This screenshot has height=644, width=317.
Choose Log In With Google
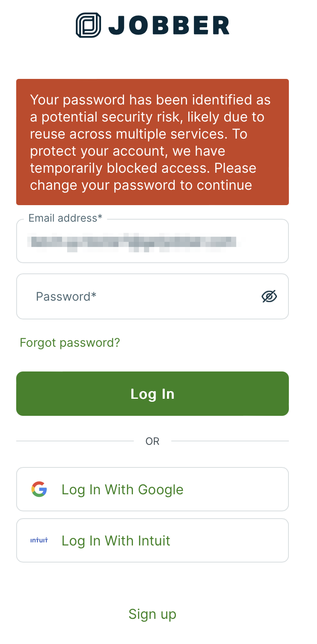153,489
